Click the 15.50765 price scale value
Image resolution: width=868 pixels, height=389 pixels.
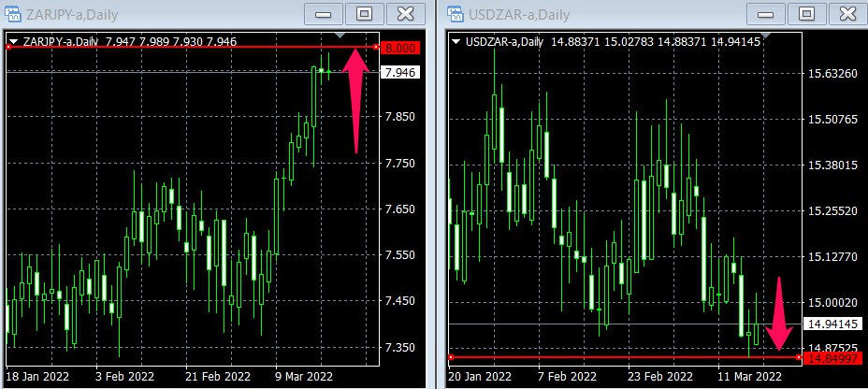pos(832,120)
